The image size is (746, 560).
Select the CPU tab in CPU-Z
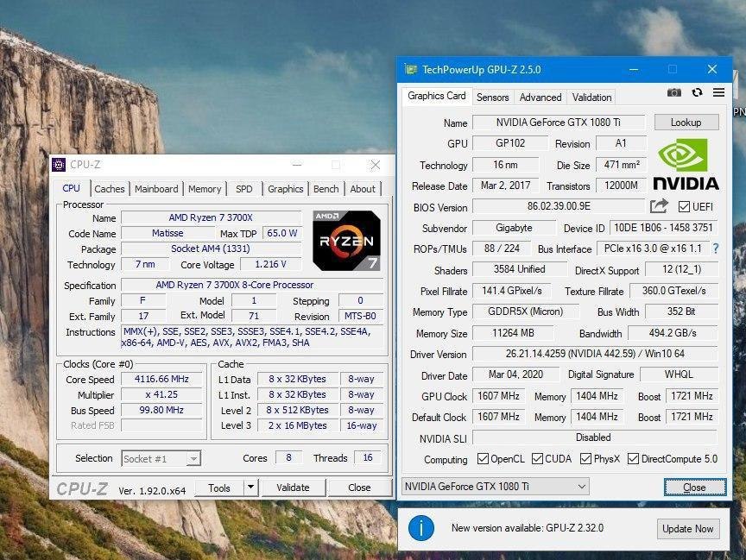click(x=72, y=188)
